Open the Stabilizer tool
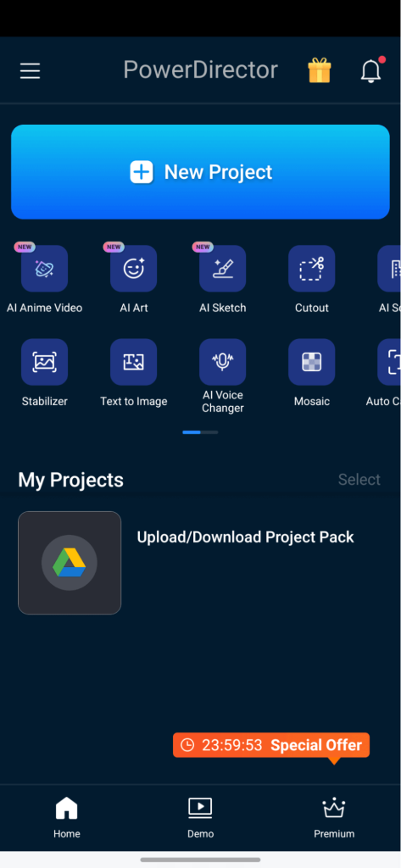This screenshot has width=401, height=868. [x=44, y=362]
